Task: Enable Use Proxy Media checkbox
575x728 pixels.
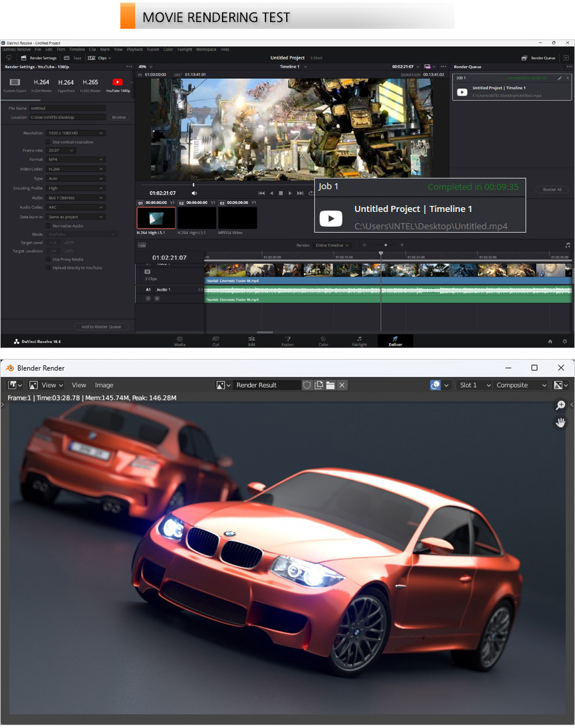Action: point(48,259)
